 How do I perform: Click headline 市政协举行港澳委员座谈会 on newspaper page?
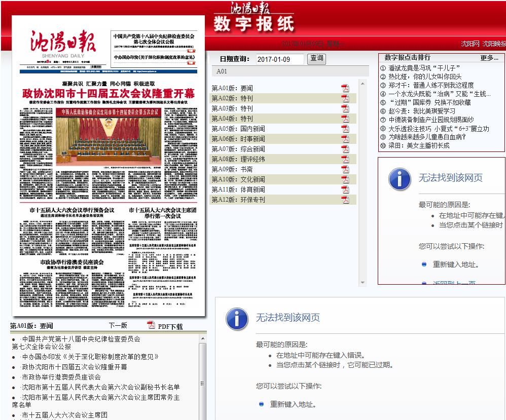coord(72,262)
